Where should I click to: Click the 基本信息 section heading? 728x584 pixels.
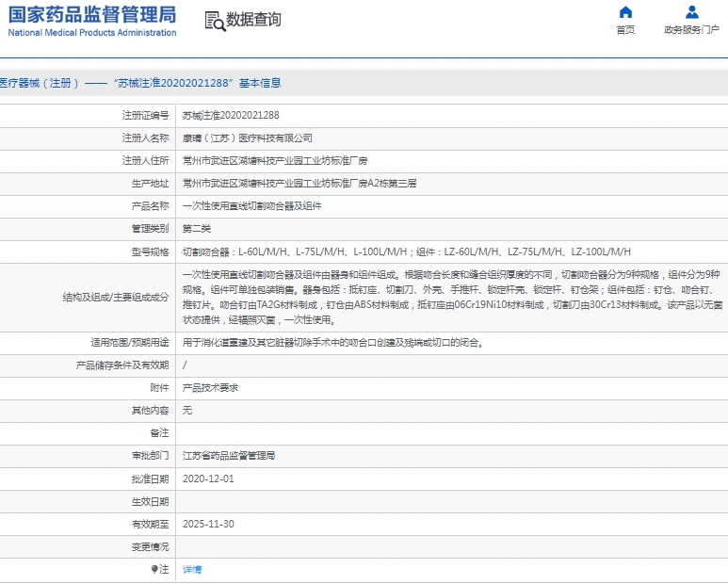260,83
